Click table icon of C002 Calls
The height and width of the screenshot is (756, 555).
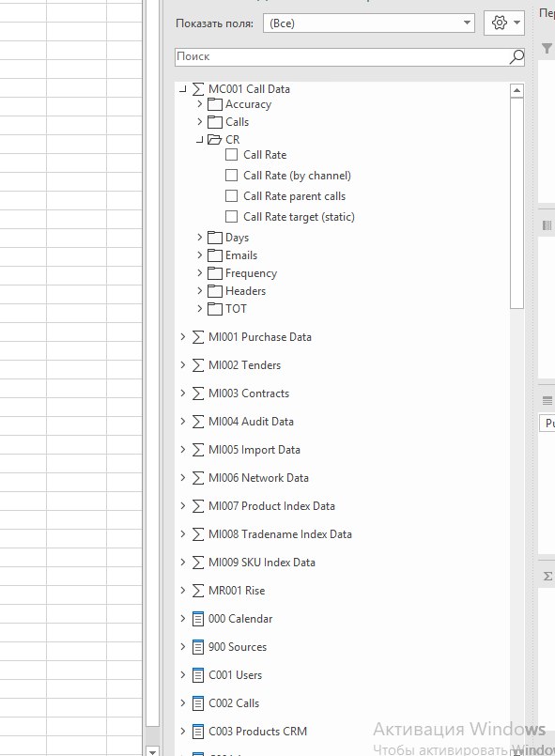pos(198,703)
